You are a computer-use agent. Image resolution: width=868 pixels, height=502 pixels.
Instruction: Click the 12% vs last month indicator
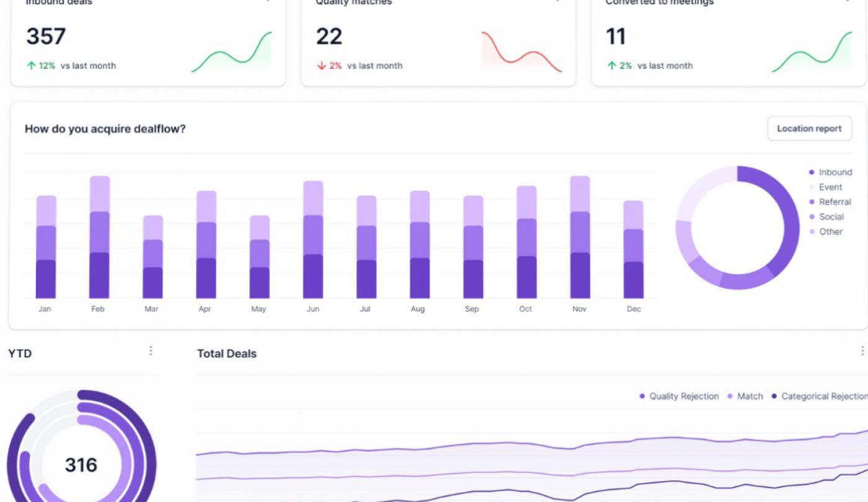coord(71,66)
